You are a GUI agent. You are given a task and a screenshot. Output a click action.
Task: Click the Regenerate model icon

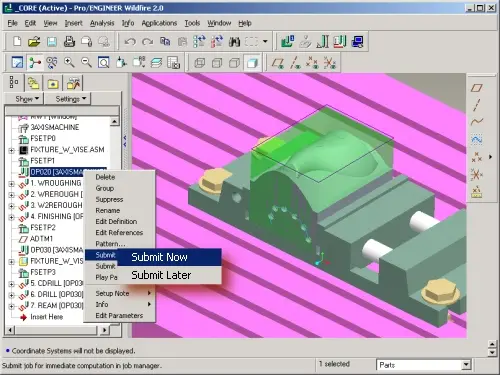pos(199,42)
